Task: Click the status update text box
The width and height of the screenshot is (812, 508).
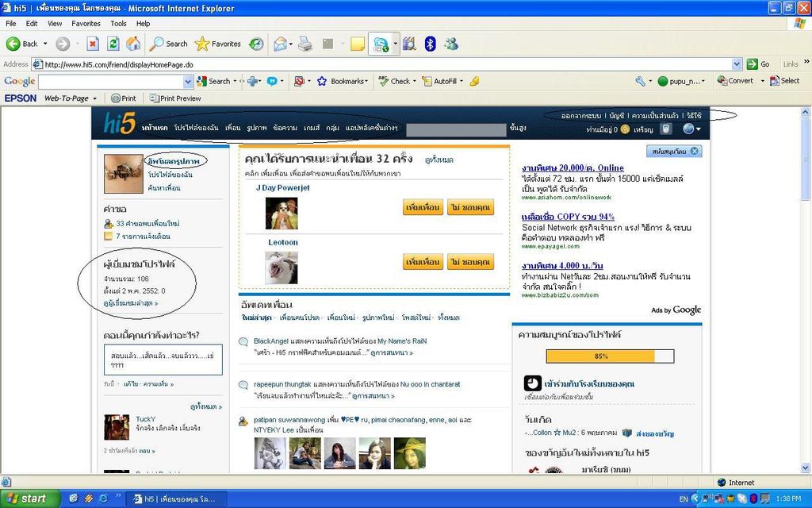Action: pos(163,360)
